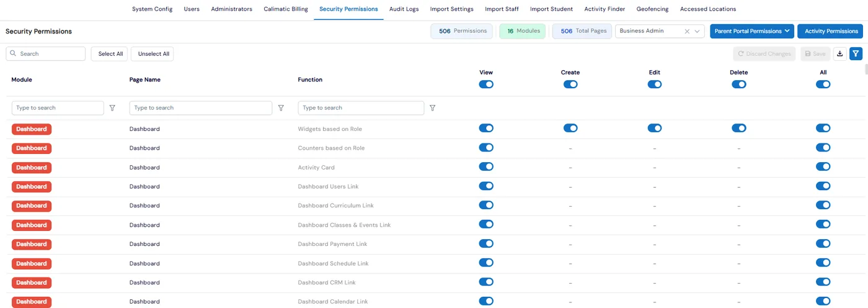Click the Function column search field
Screen dimensions: 868x308
pos(361,108)
